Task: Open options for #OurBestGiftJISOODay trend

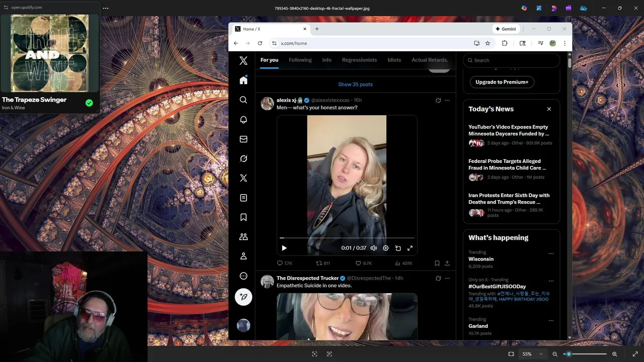Action: (551, 281)
